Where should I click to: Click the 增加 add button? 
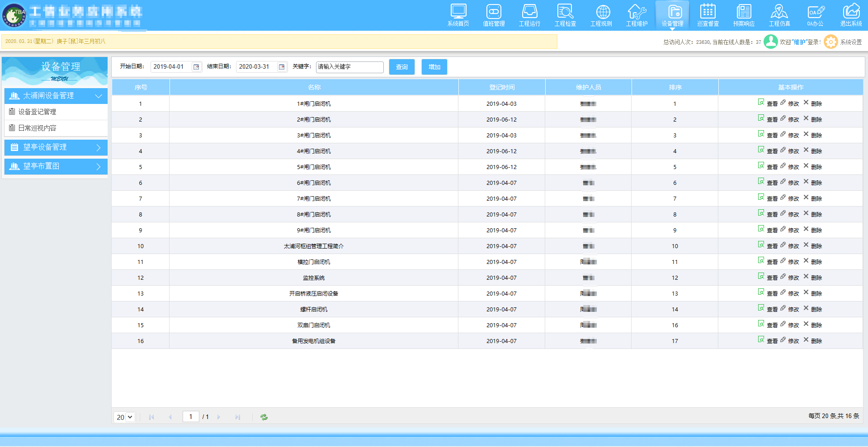(434, 67)
